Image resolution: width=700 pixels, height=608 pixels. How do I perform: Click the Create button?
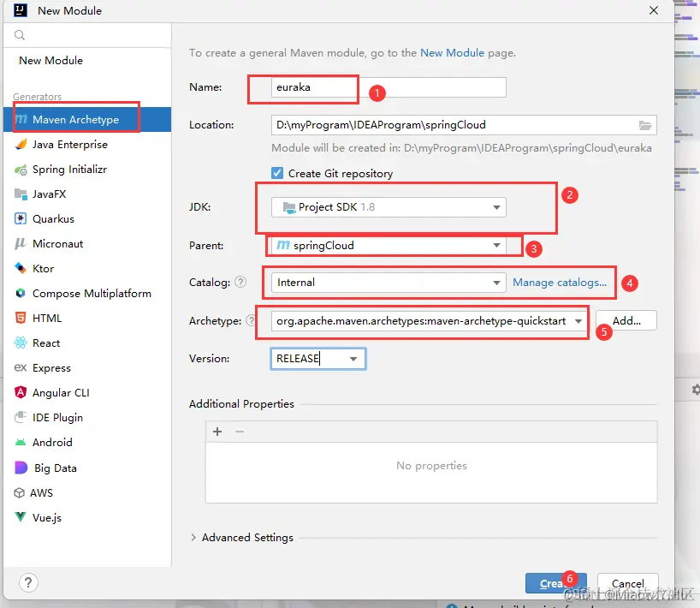pyautogui.click(x=555, y=583)
